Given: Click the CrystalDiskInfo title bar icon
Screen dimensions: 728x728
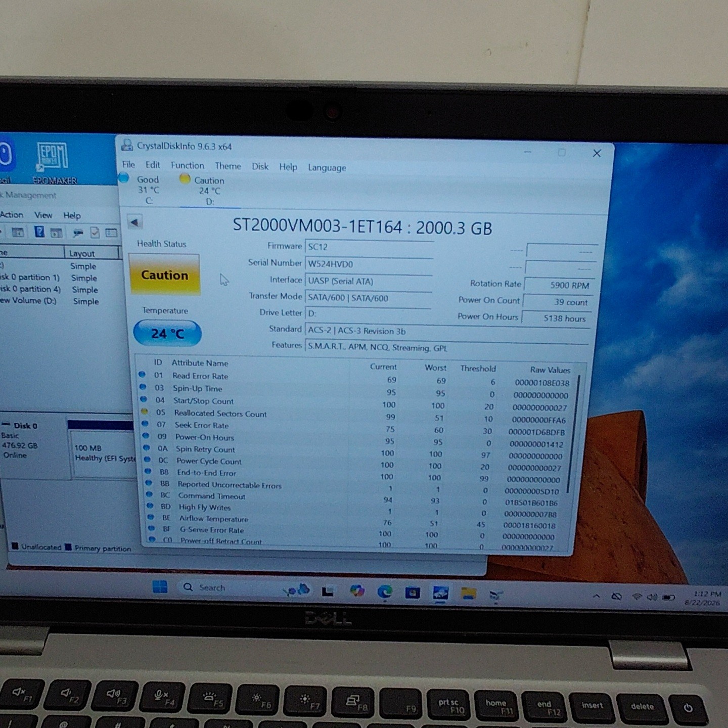Looking at the screenshot, I should (127, 146).
